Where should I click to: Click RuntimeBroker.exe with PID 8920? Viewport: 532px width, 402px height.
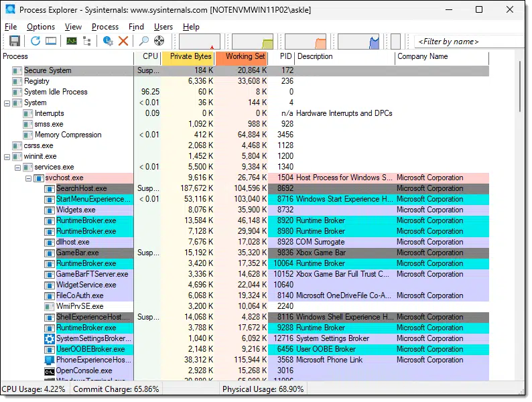245,221
